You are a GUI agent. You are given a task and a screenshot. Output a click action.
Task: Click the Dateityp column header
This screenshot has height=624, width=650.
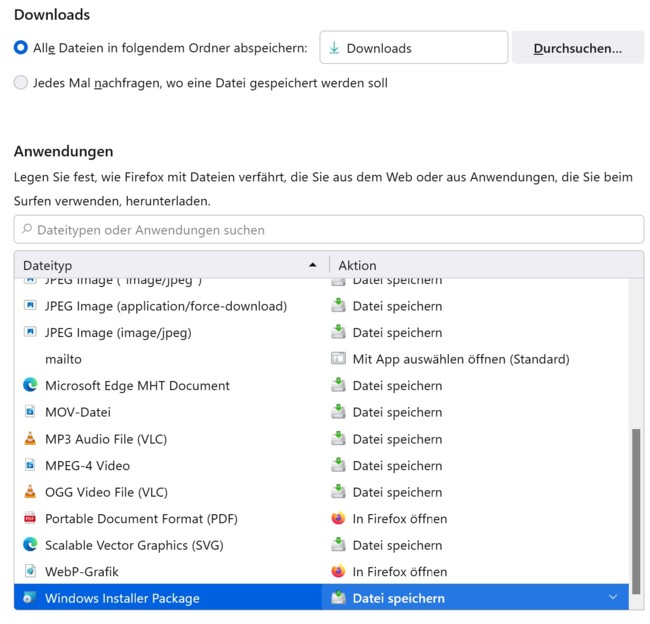point(172,265)
